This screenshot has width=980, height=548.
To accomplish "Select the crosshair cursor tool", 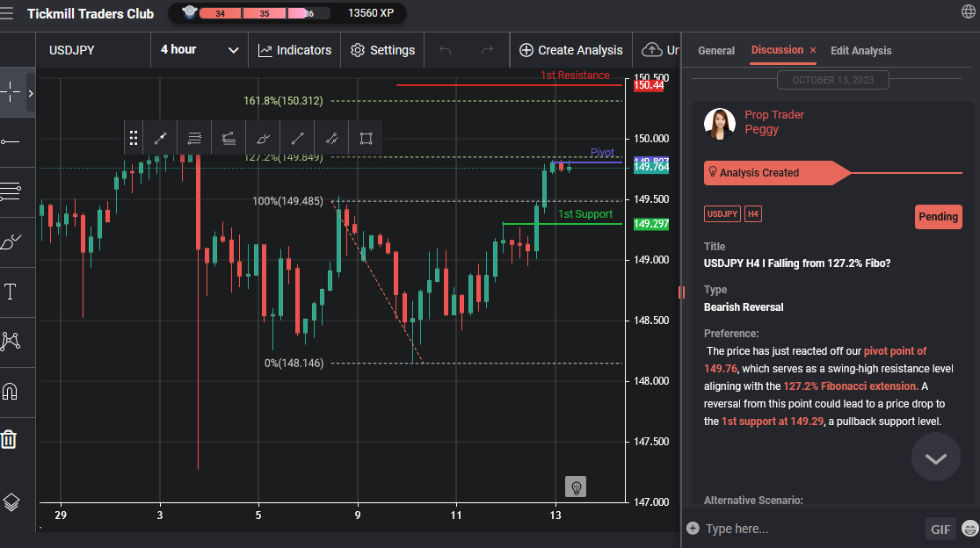I will coord(11,92).
